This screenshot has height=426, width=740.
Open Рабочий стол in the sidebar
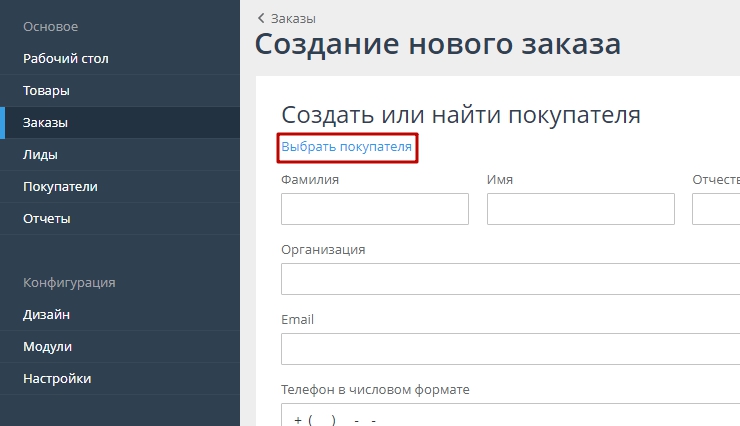point(66,59)
